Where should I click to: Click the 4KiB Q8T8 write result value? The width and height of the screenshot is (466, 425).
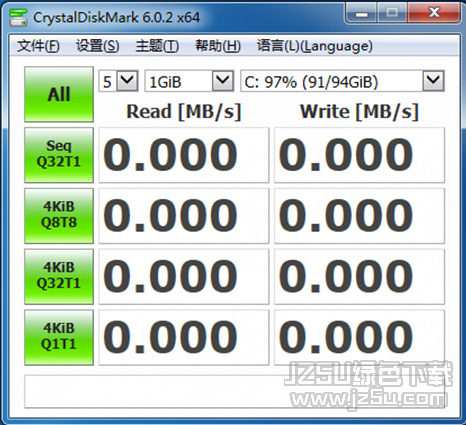pos(359,216)
